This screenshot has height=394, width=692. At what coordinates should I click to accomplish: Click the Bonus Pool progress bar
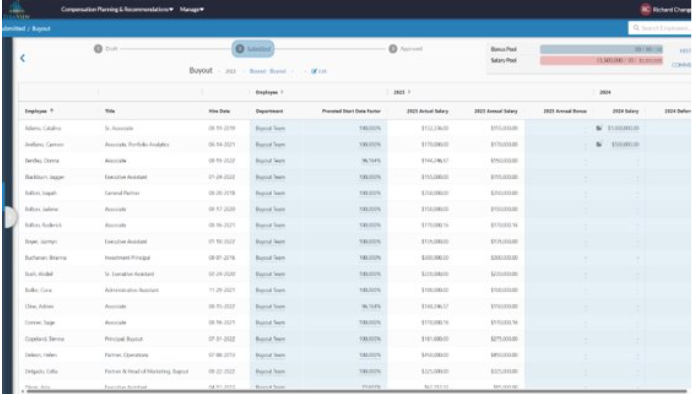coord(601,49)
